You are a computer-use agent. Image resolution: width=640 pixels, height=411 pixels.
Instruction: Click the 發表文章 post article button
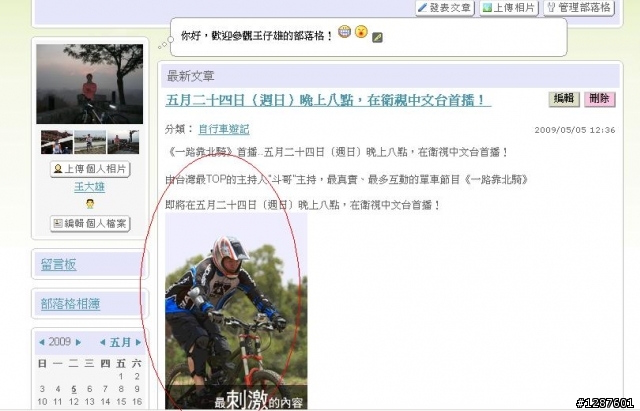445,8
